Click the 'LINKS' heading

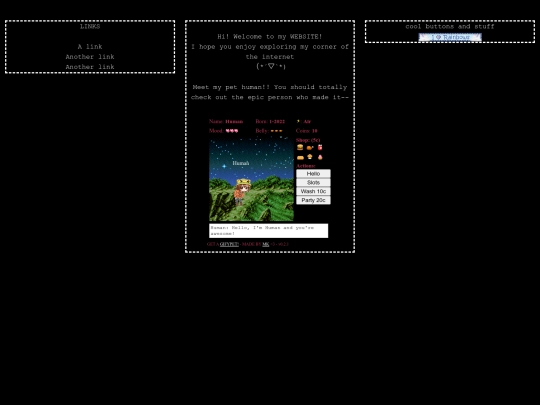pos(90,27)
